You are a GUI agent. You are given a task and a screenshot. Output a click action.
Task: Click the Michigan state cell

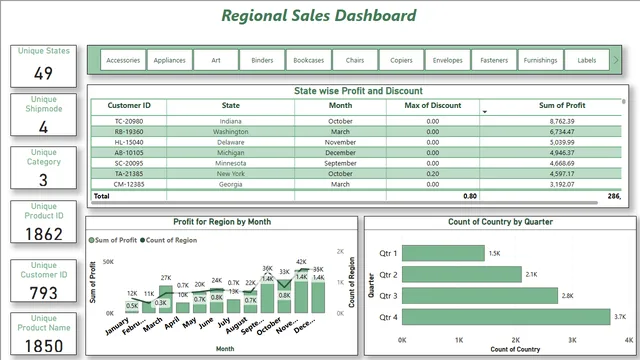coord(231,153)
